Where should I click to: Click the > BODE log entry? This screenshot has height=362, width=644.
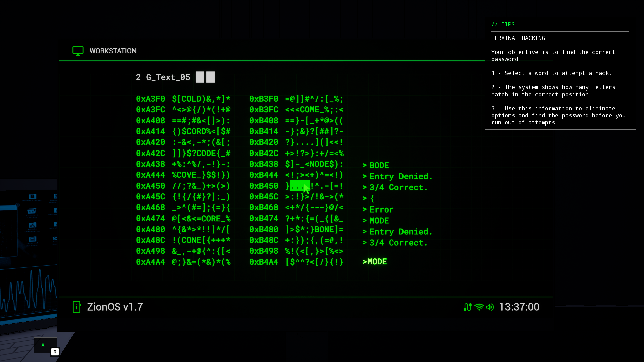376,165
